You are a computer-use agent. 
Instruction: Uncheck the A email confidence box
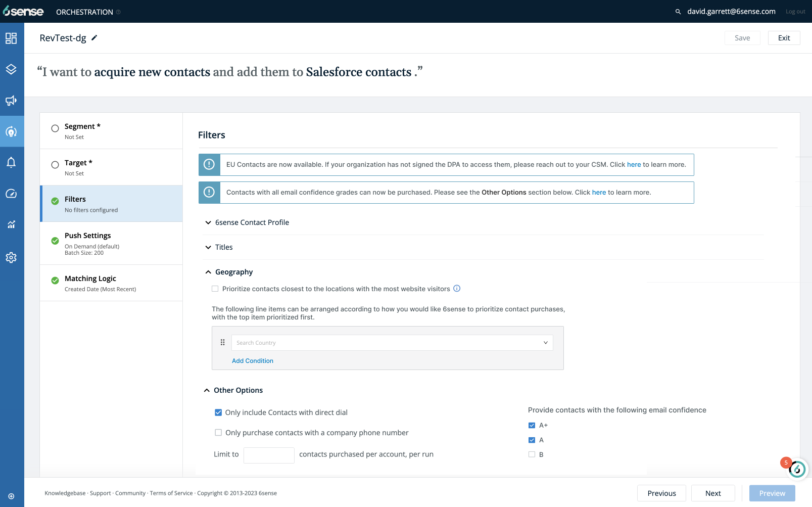click(532, 440)
